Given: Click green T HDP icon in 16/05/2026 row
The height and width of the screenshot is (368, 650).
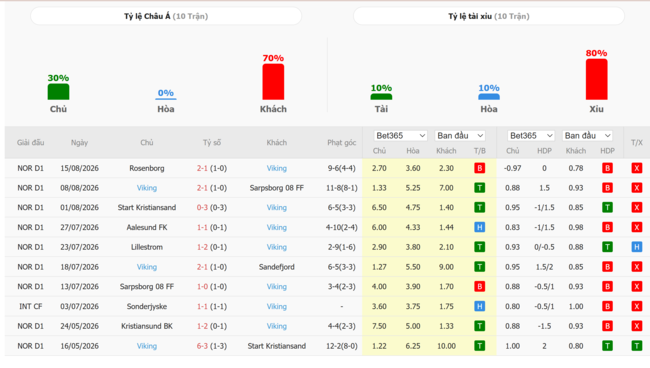Looking at the screenshot, I should 607,346.
